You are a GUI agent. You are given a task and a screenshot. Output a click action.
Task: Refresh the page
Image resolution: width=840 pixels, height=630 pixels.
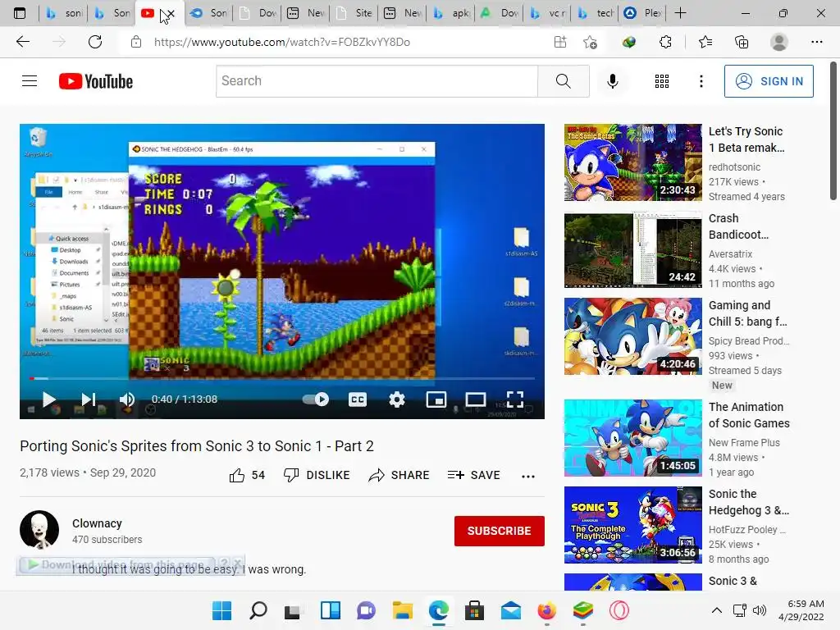(x=95, y=42)
